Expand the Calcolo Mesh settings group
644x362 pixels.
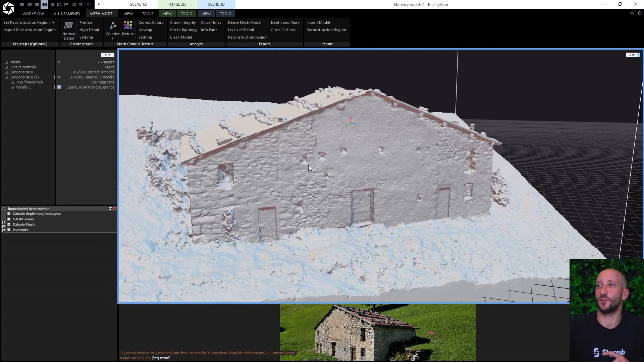[9, 225]
